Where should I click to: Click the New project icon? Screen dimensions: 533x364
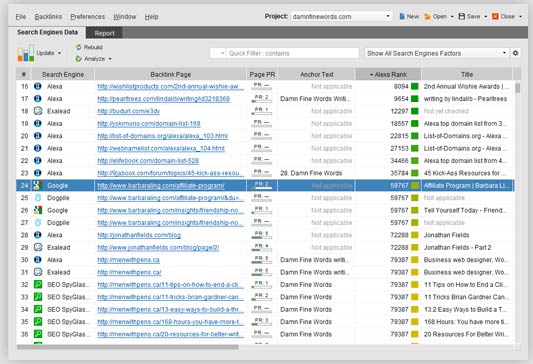(x=402, y=16)
